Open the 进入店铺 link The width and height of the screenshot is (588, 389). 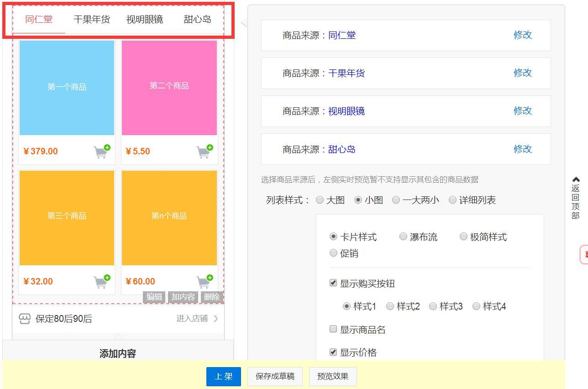click(x=192, y=318)
